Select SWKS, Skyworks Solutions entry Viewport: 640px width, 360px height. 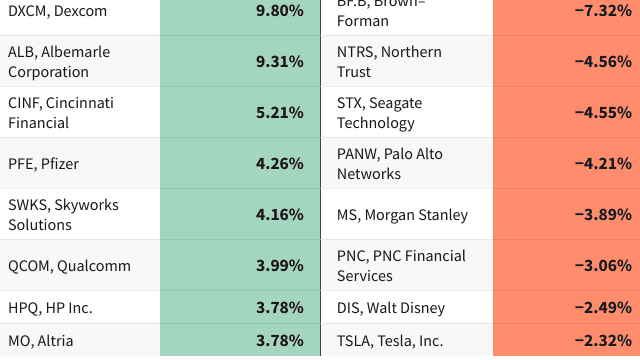pos(63,215)
